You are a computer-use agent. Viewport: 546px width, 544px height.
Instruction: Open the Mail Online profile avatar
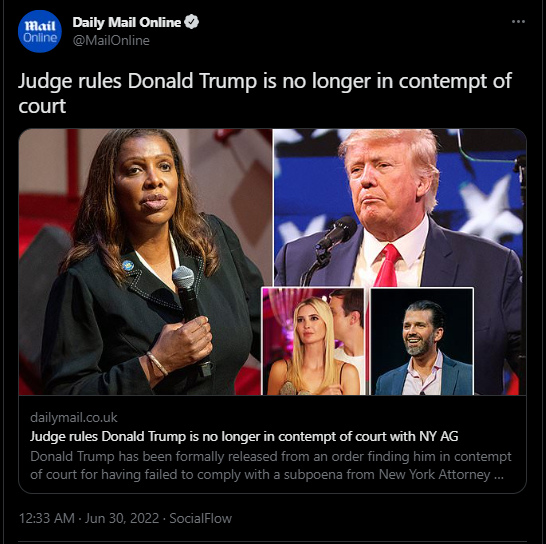pyautogui.click(x=40, y=31)
